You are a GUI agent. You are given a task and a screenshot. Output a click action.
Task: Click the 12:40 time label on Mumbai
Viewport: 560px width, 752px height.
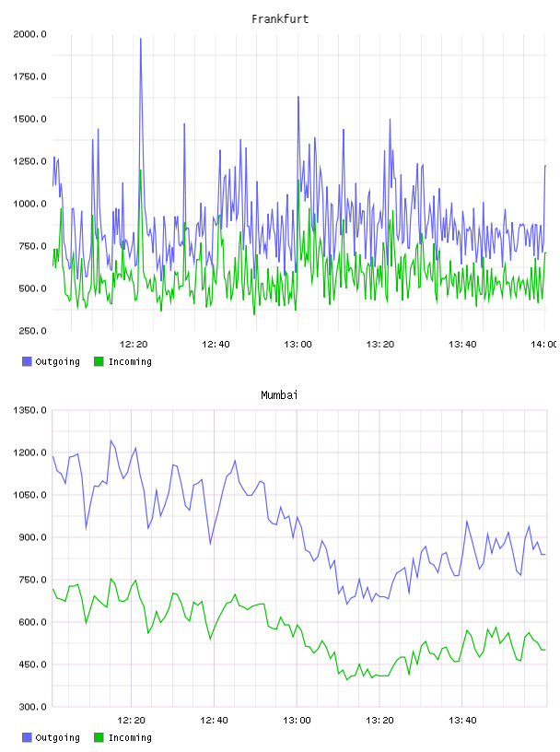[214, 721]
